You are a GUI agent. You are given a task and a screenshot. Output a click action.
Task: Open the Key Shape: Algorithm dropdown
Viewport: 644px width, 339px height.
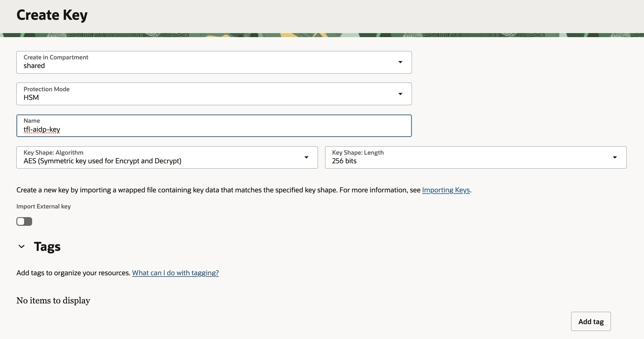click(167, 157)
